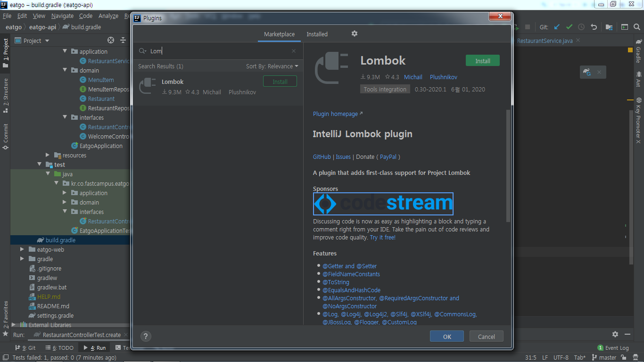The width and height of the screenshot is (644, 362).
Task: Open Run tool window settings gear
Action: point(615,334)
